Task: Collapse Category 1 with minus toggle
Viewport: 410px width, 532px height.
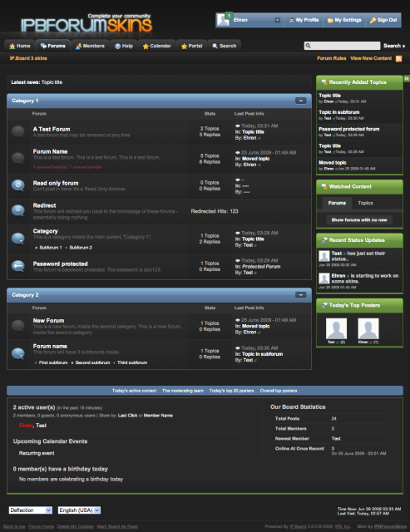Action: [x=301, y=101]
